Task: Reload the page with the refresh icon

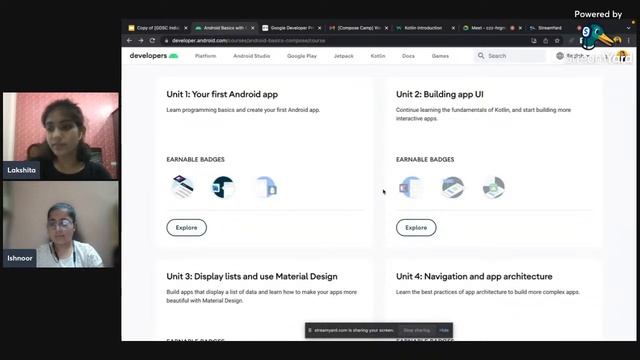Action: click(152, 40)
